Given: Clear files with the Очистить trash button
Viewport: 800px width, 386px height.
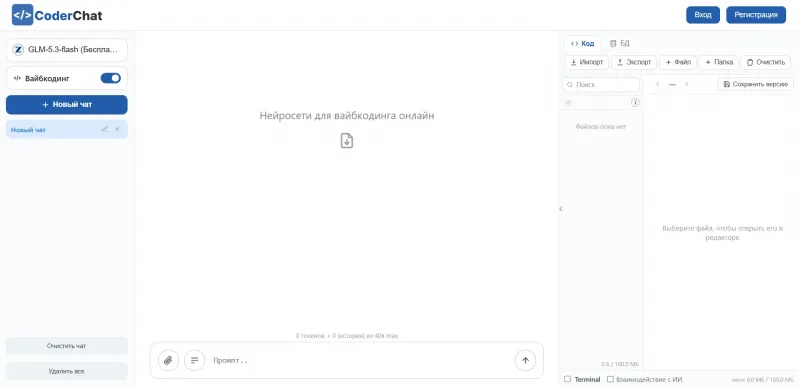Looking at the screenshot, I should coord(766,62).
